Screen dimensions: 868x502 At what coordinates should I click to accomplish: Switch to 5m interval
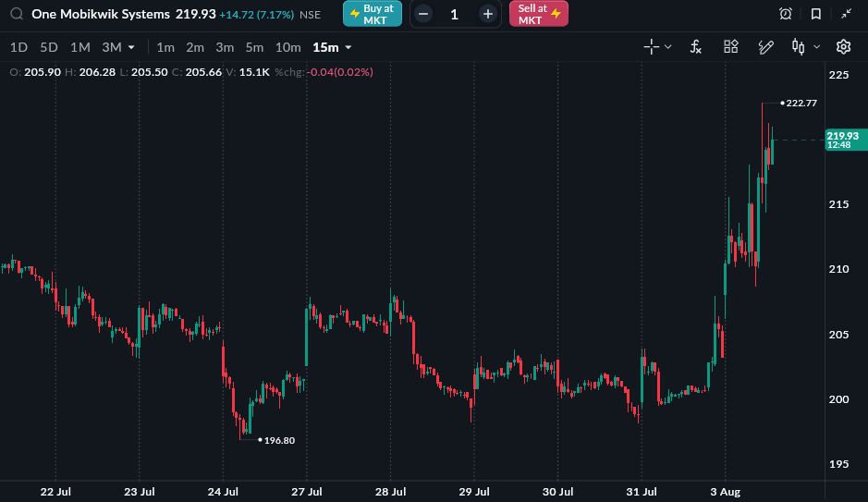[x=254, y=47]
